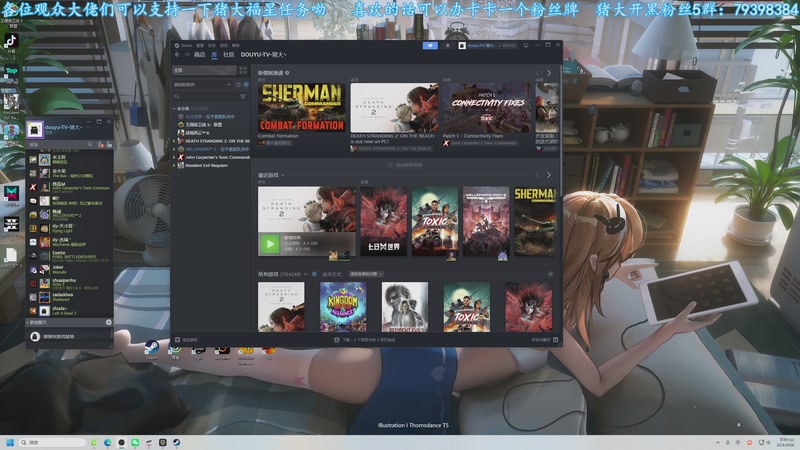
Task: Open Toxic Commando cover in recent games
Action: (x=435, y=221)
